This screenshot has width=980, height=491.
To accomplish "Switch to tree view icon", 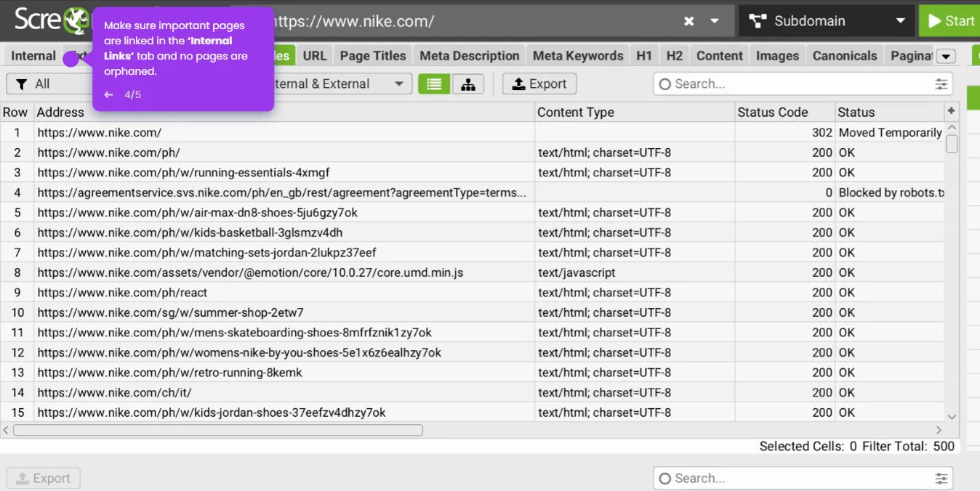I will coord(468,84).
